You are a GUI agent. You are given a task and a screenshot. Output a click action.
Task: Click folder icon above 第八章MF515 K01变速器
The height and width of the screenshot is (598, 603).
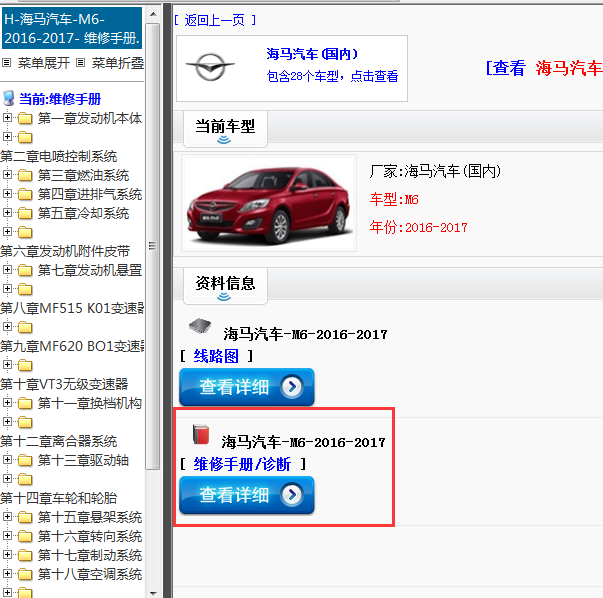[x=25, y=289]
